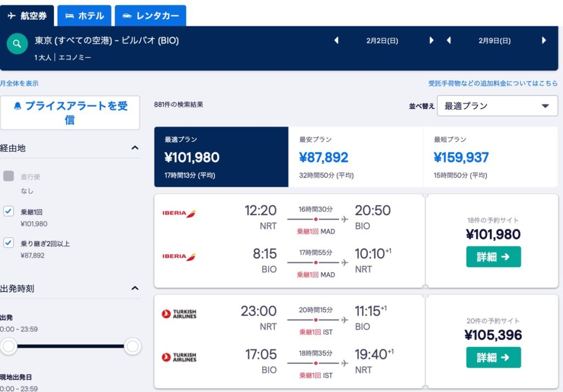Uncheck the 乗継1回 checkbox

click(9, 211)
